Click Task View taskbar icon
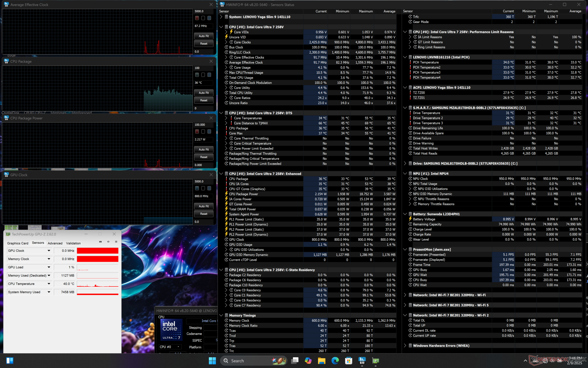The height and width of the screenshot is (368, 588). 295,361
